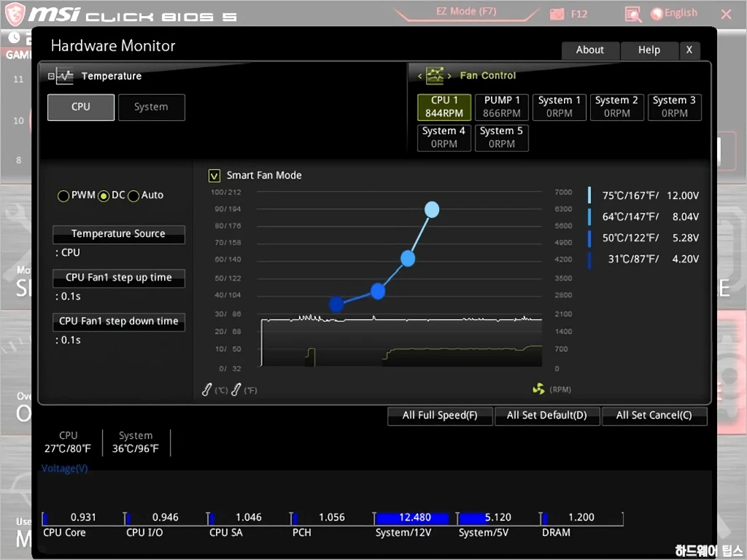
Task: Go to previous Fan Control page arrow
Action: click(419, 76)
